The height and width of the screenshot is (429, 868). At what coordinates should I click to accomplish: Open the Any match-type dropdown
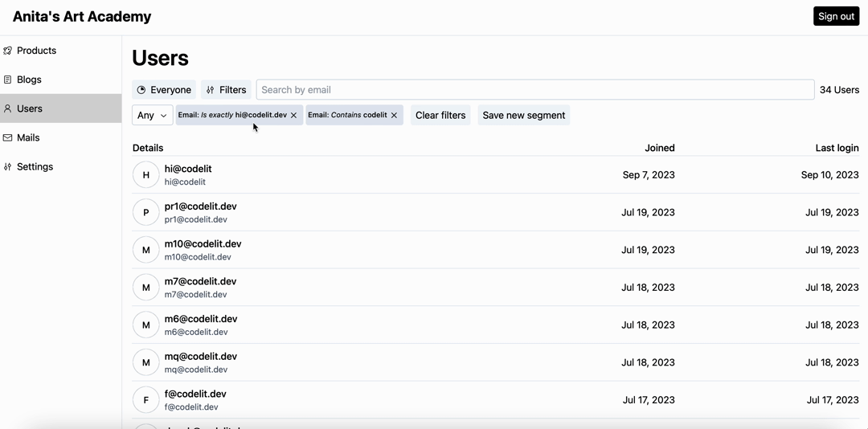point(152,116)
